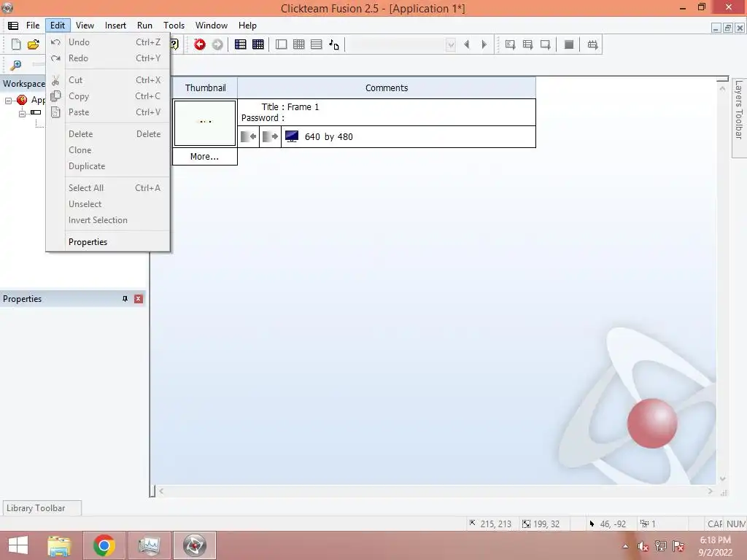Image resolution: width=747 pixels, height=560 pixels.
Task: Choose Cut in the Edit menu
Action: (x=108, y=80)
